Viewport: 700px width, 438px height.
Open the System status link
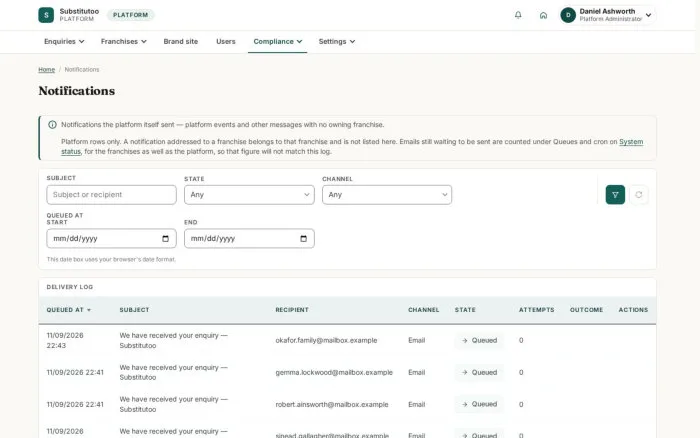click(x=631, y=142)
